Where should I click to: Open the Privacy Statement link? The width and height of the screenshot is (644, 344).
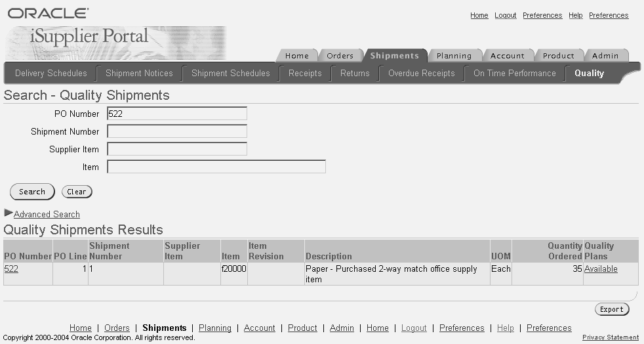click(x=611, y=337)
